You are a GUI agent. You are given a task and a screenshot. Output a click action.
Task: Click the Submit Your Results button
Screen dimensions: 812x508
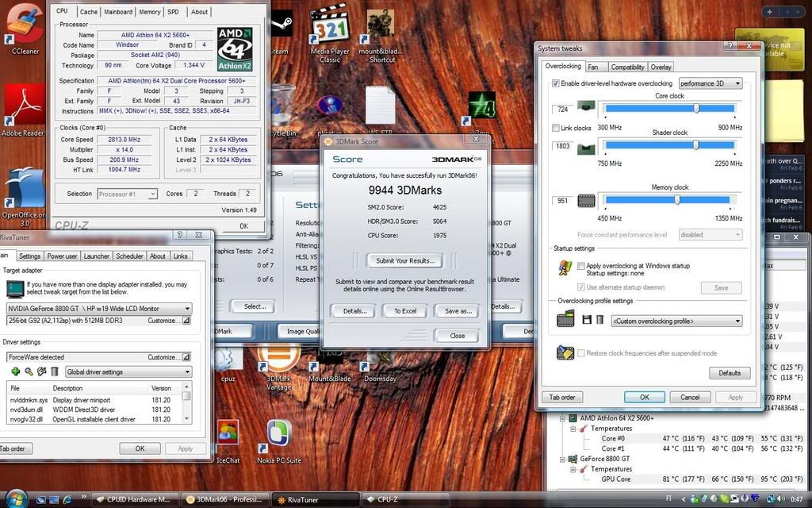[x=404, y=260]
